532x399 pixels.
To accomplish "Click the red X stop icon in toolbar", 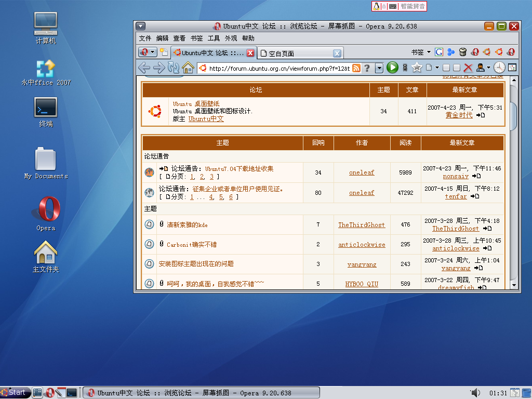I will (x=468, y=68).
